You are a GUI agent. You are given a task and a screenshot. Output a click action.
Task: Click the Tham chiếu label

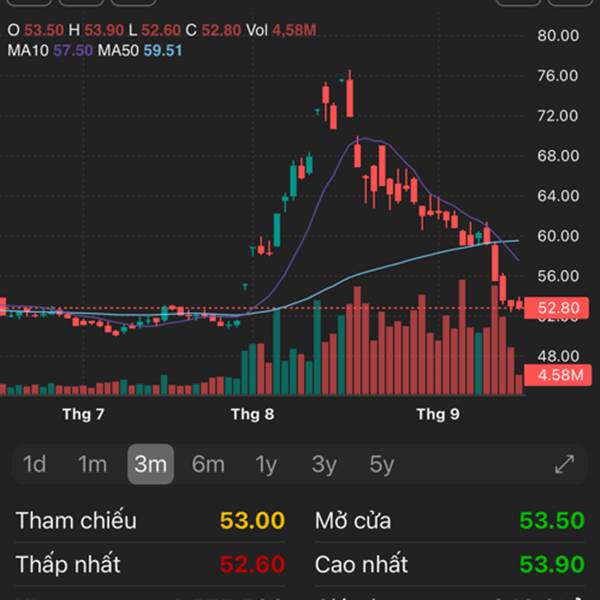coord(76,520)
